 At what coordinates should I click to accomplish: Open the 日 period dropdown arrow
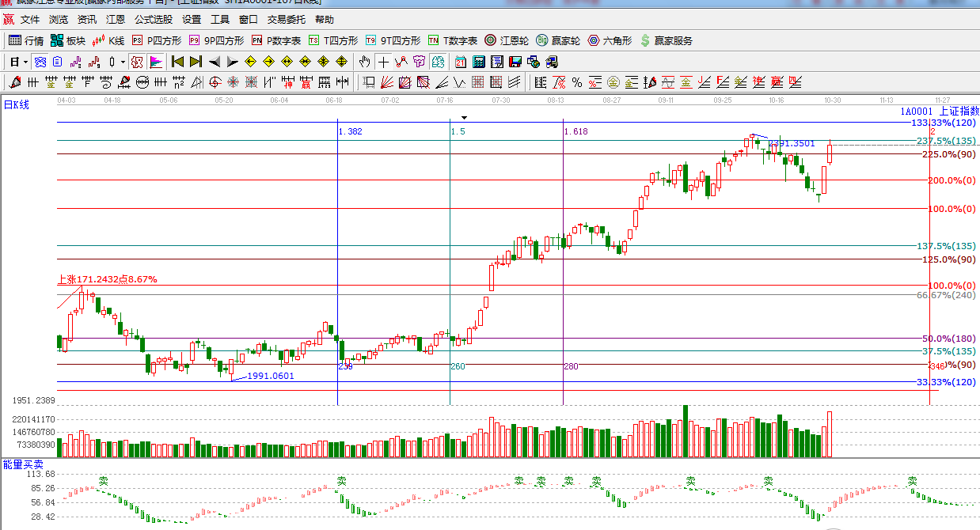pos(25,62)
